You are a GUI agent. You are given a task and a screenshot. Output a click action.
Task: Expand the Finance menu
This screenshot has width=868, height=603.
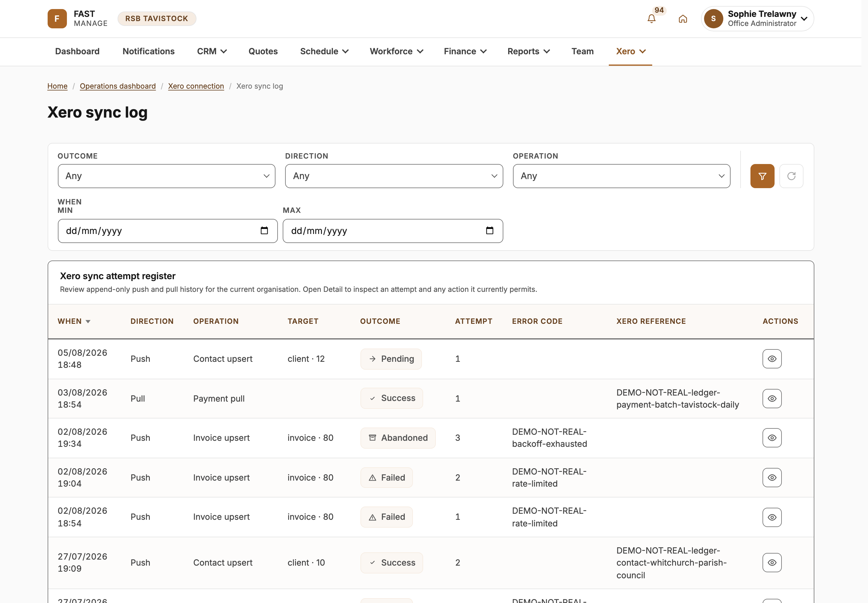(x=465, y=51)
